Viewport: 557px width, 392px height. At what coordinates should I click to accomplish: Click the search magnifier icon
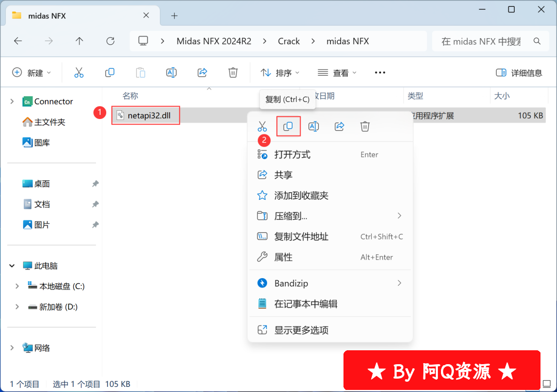tap(537, 41)
